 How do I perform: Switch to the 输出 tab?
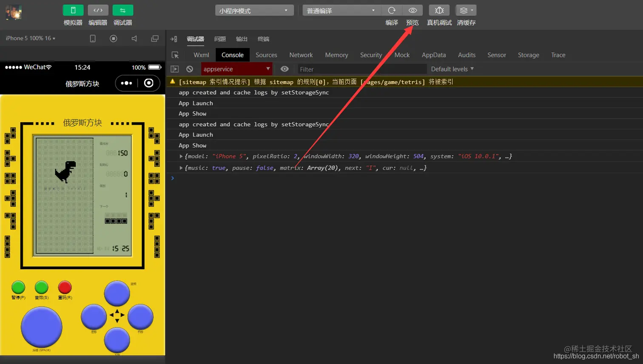[242, 39]
